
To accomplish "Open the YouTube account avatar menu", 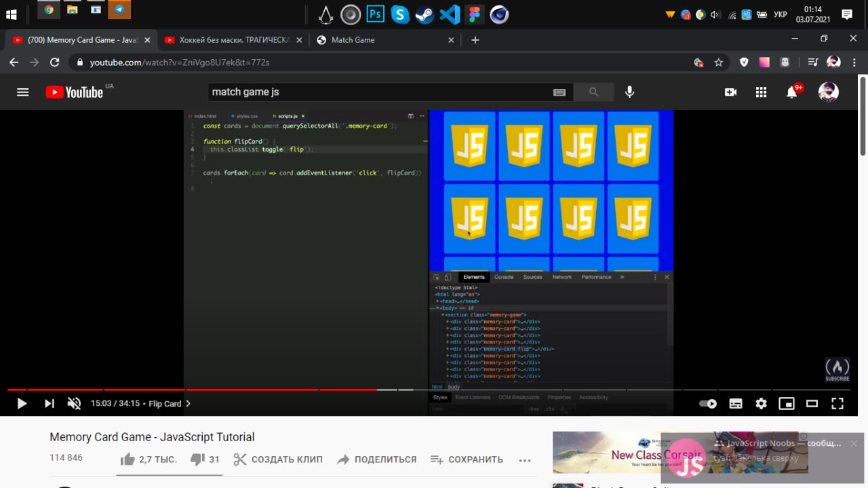I will pos(828,92).
